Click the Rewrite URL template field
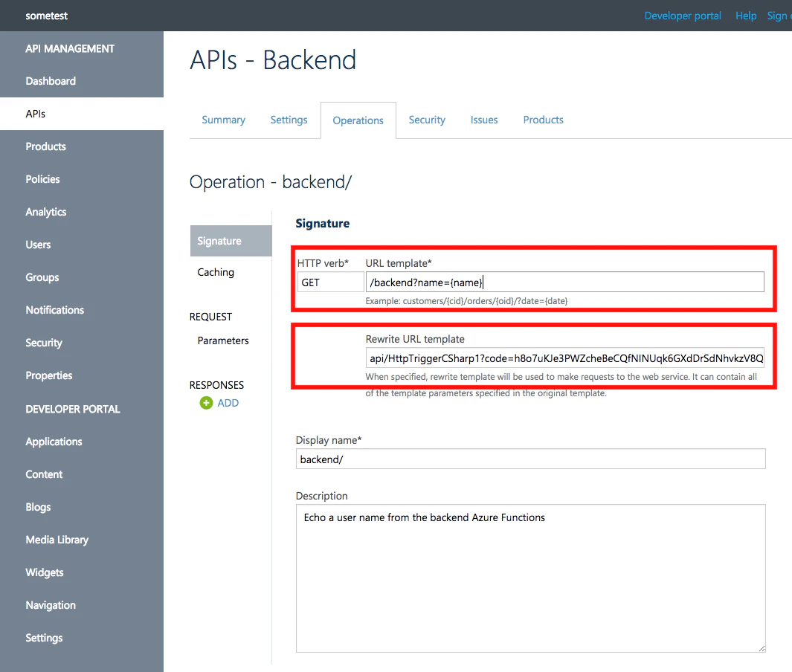The image size is (792, 672). pyautogui.click(x=564, y=358)
